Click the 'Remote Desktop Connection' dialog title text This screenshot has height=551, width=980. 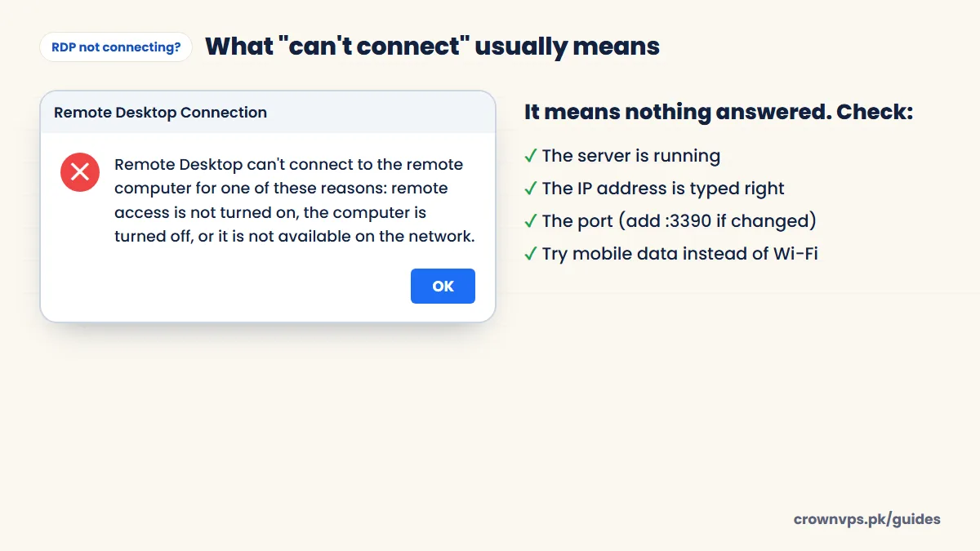[x=160, y=113]
